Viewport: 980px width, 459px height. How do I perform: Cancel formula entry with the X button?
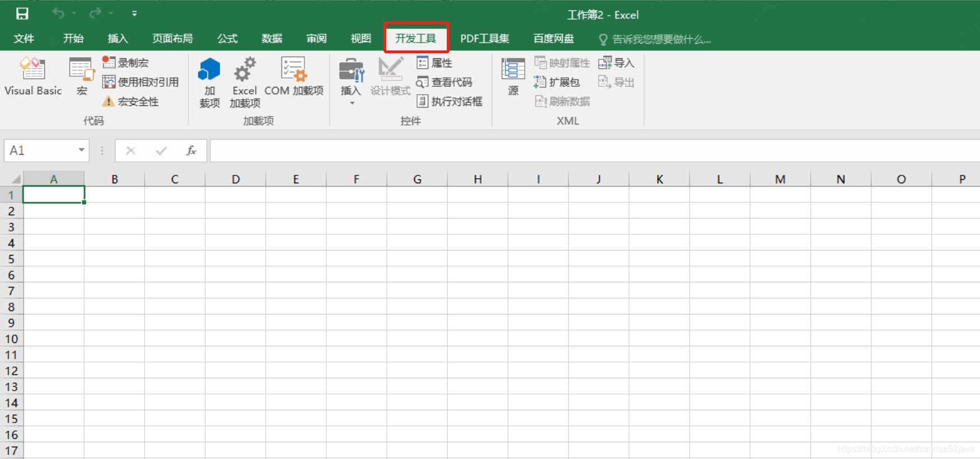click(131, 150)
